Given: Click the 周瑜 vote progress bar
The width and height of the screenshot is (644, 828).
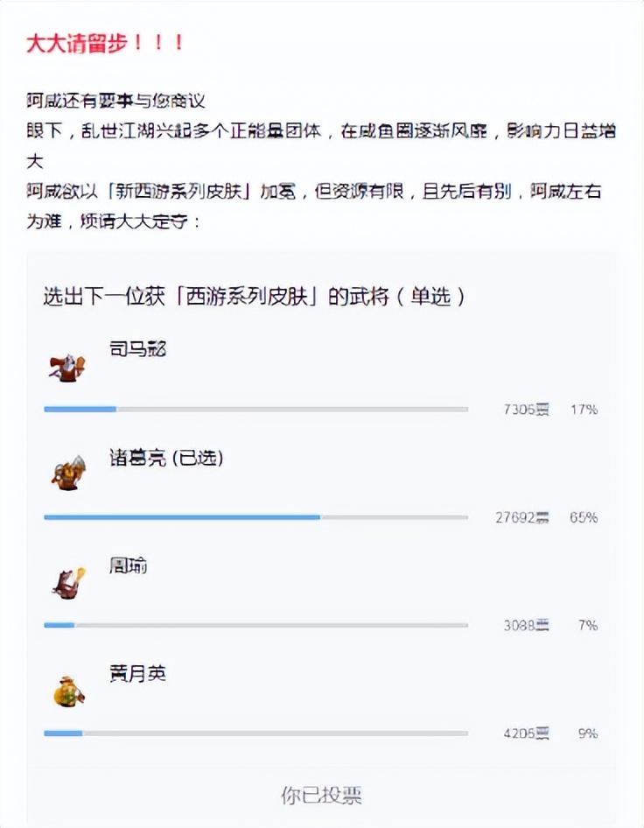Looking at the screenshot, I should pyautogui.click(x=255, y=625).
